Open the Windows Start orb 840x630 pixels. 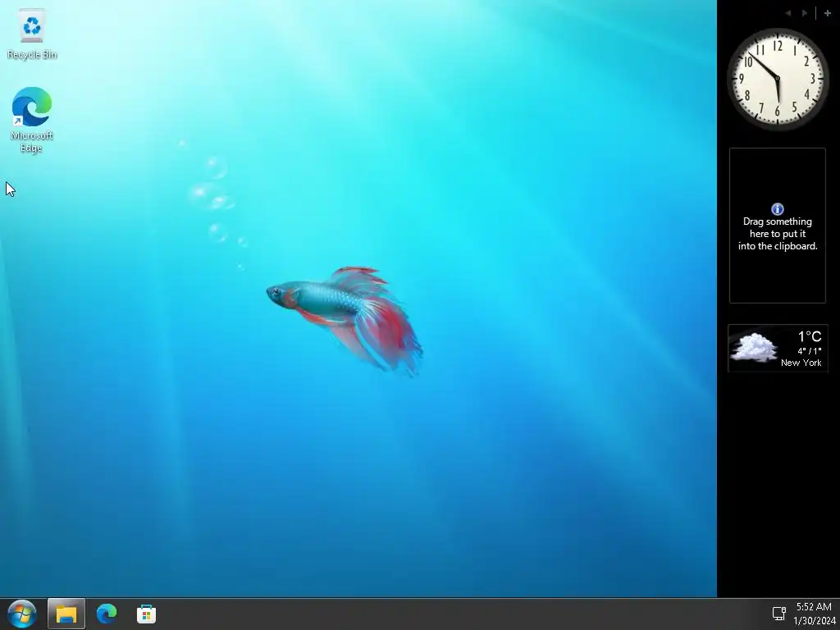[x=22, y=614]
